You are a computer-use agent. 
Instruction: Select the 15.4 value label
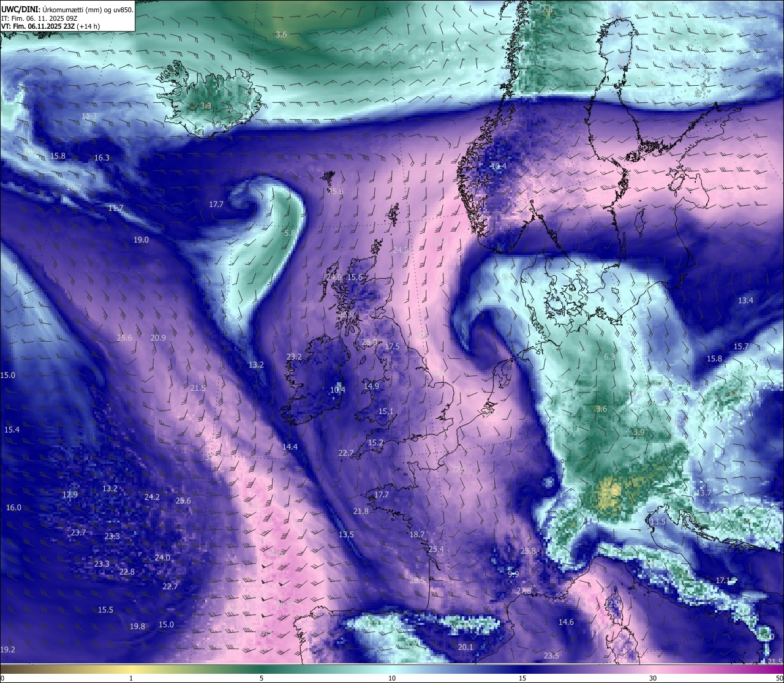(x=12, y=430)
